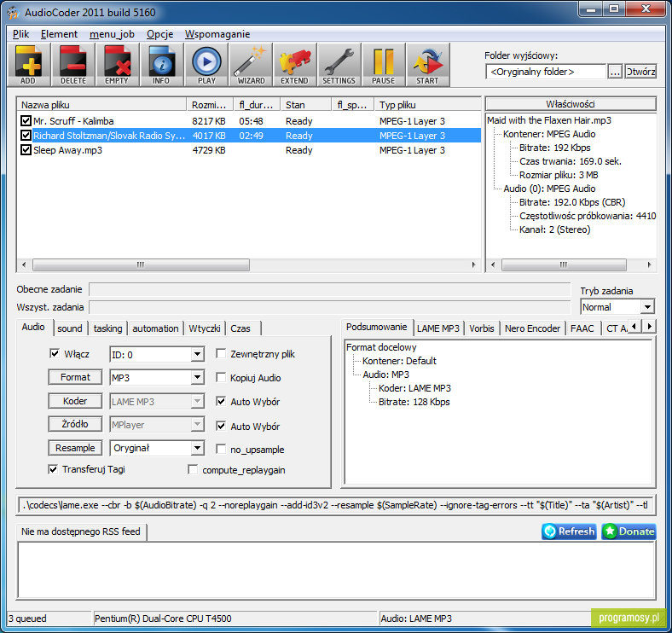Open the Opcje menu
The image size is (672, 633).
coord(159,34)
